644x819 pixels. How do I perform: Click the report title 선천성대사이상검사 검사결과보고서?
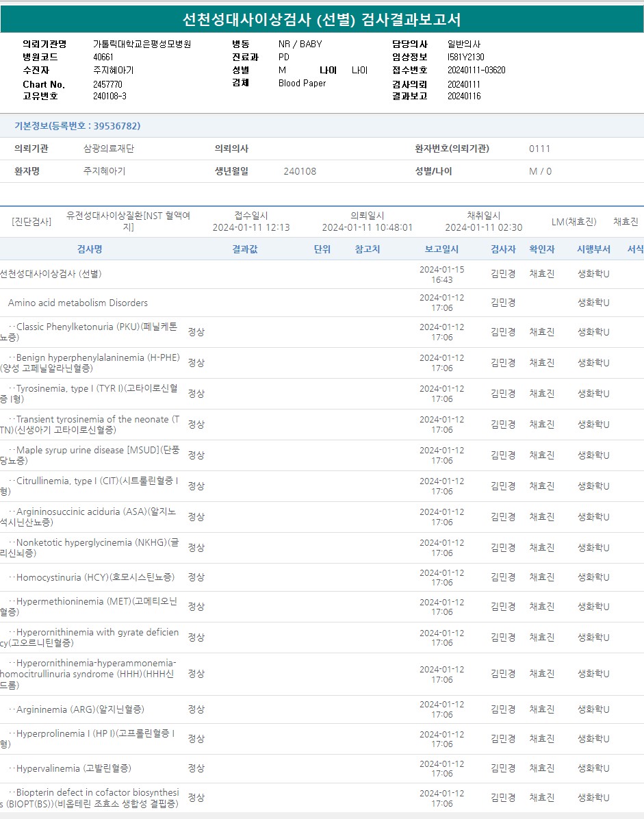click(322, 19)
